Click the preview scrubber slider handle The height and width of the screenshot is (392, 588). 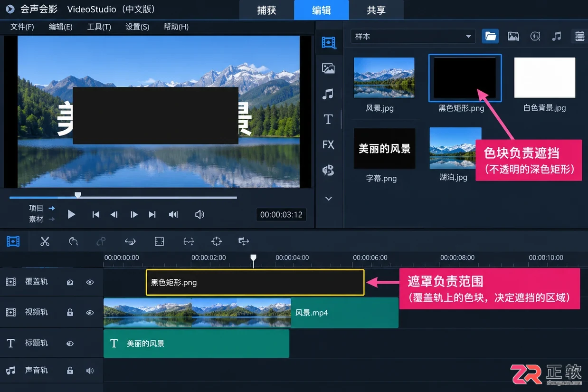[x=78, y=195]
